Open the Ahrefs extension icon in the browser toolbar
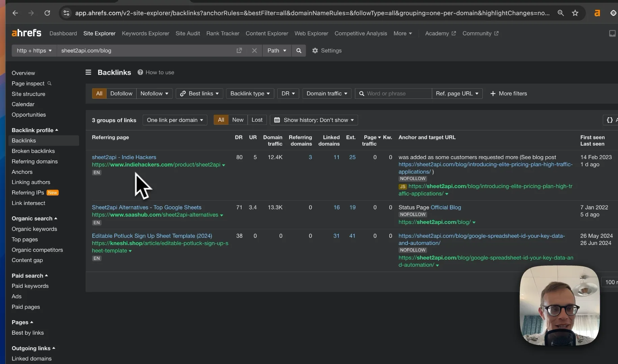Image resolution: width=618 pixels, height=364 pixels. click(x=597, y=13)
